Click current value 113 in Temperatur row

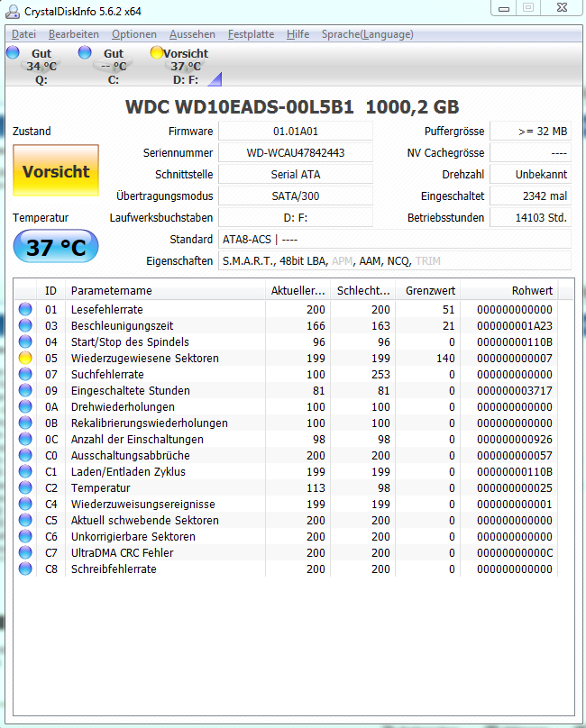point(316,488)
